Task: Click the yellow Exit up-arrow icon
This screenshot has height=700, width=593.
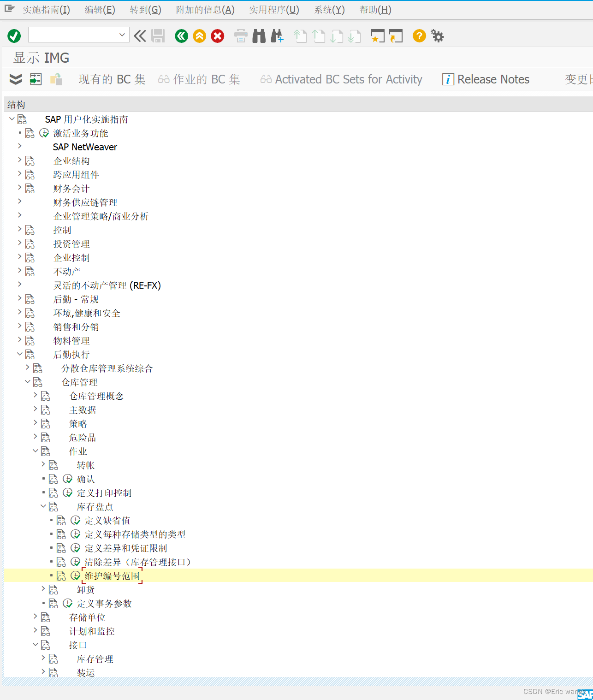Action: coord(200,36)
